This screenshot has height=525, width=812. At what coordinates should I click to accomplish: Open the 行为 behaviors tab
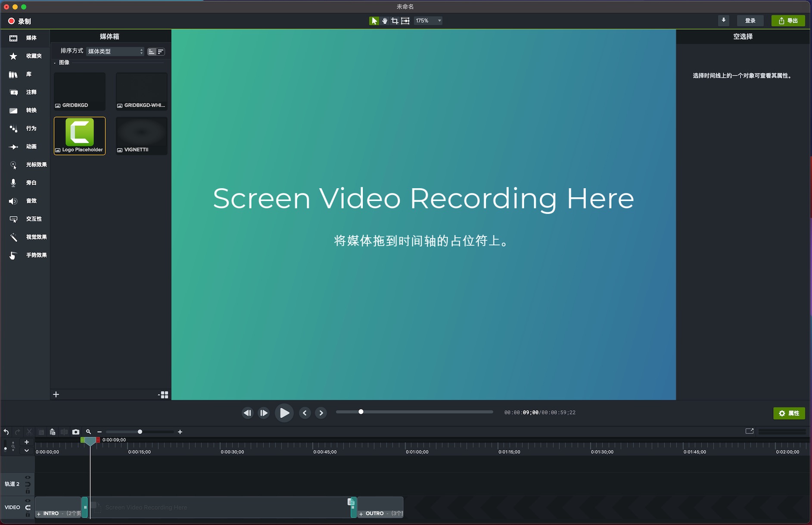pos(25,128)
